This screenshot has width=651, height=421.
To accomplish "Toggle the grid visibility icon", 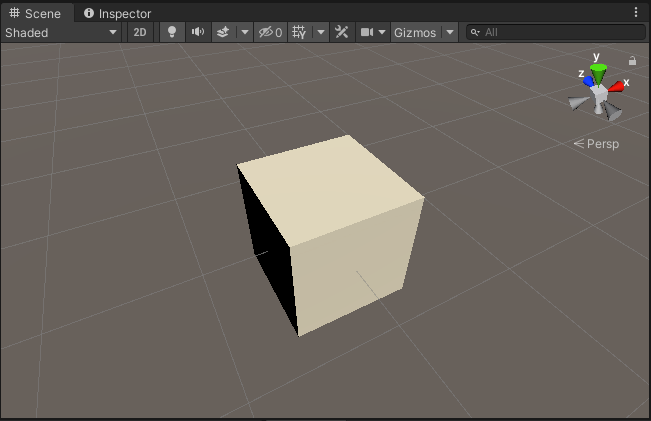I will (299, 32).
